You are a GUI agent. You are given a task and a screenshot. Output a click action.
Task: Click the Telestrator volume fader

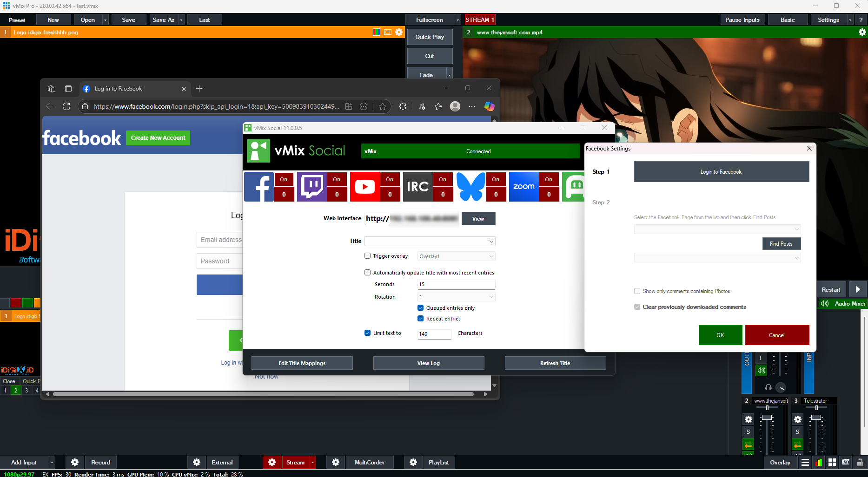[816, 418]
